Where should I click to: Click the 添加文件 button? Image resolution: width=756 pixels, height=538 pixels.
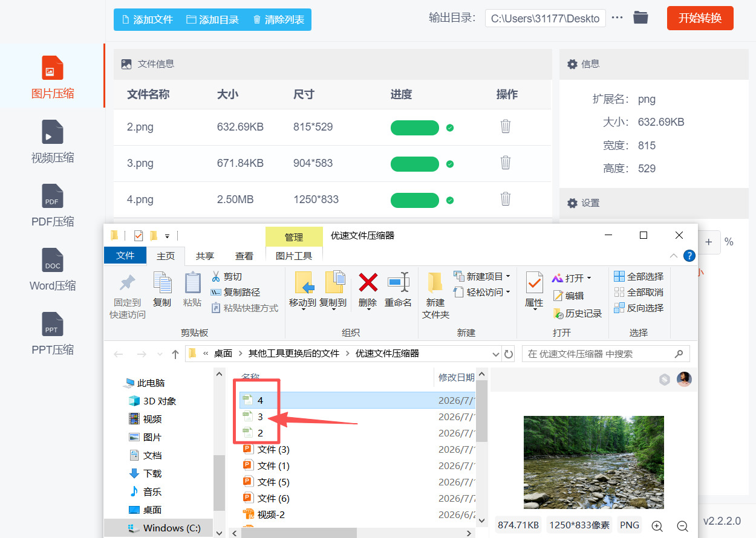[x=147, y=19]
